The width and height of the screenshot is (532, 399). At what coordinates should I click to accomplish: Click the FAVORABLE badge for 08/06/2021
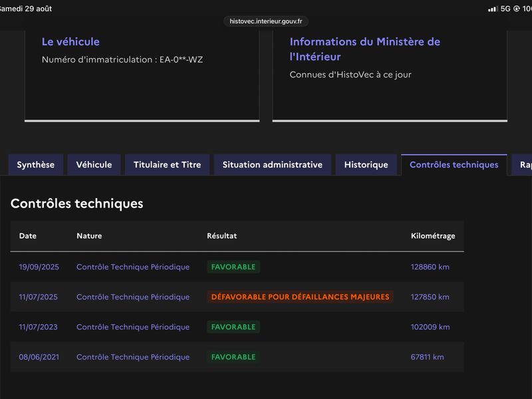pyautogui.click(x=233, y=357)
